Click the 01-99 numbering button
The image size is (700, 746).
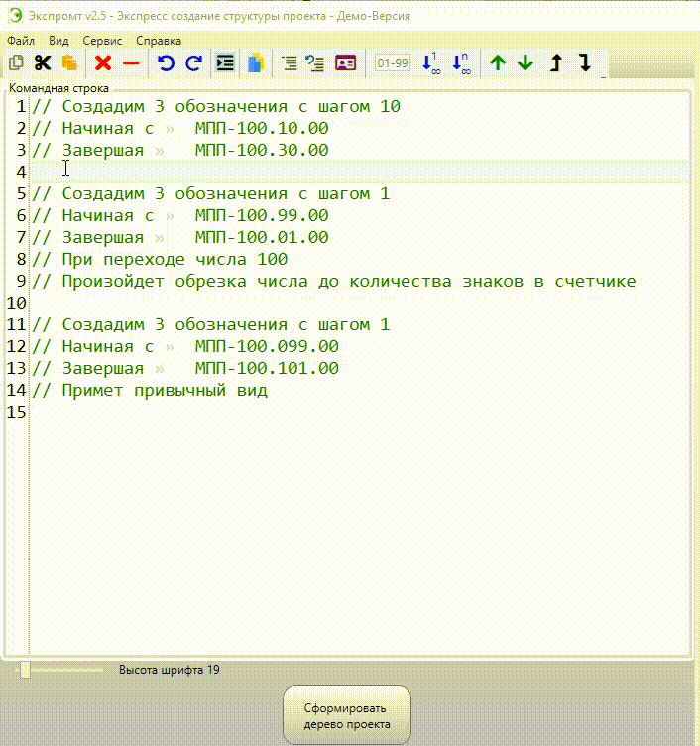pos(393,62)
